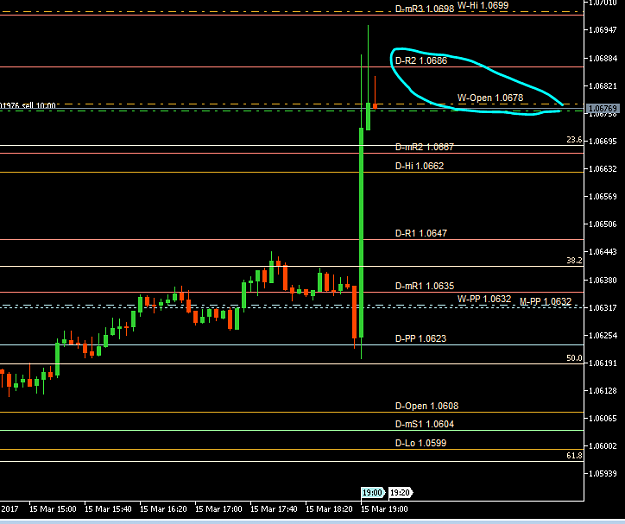The height and width of the screenshot is (524, 625).
Task: Click 15 Mar 18:20 on time axis
Action: pyautogui.click(x=329, y=509)
